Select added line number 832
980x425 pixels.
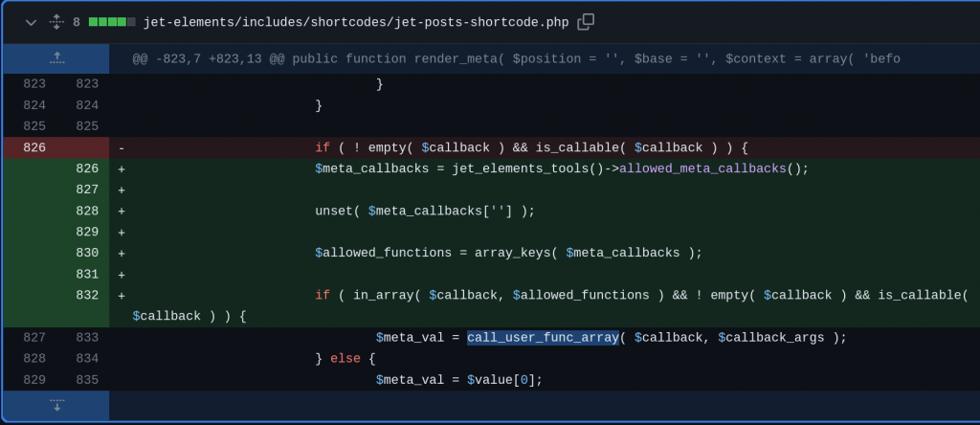[87, 295]
